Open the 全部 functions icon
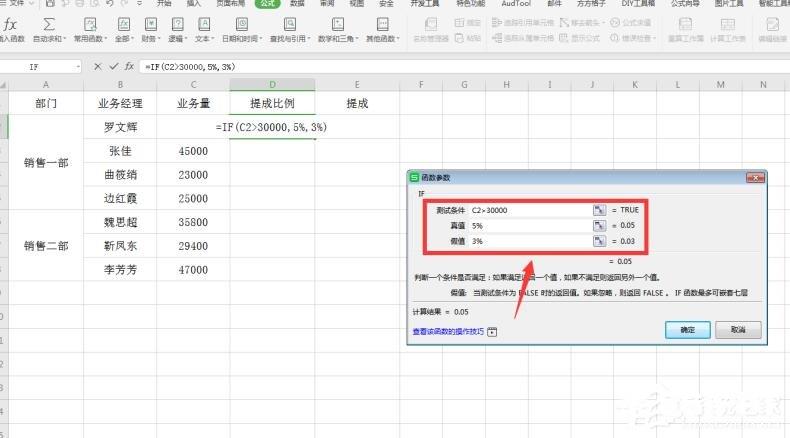This screenshot has width=790, height=438. tap(124, 24)
